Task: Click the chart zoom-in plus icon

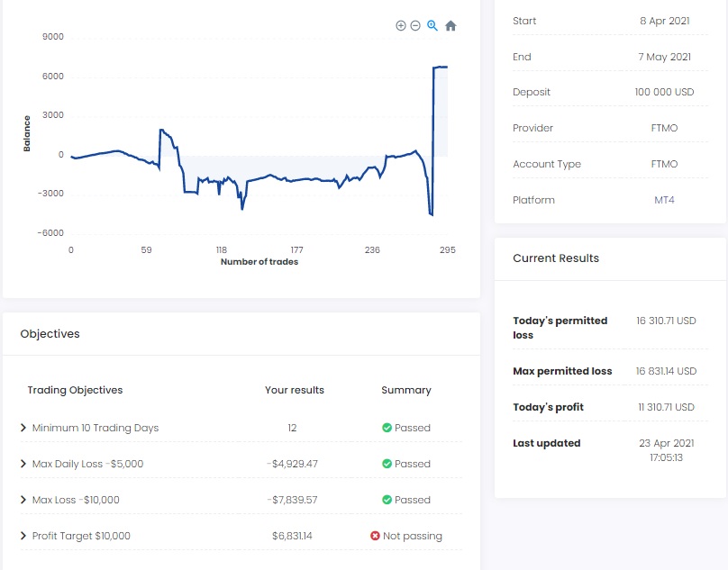Action: pos(401,26)
